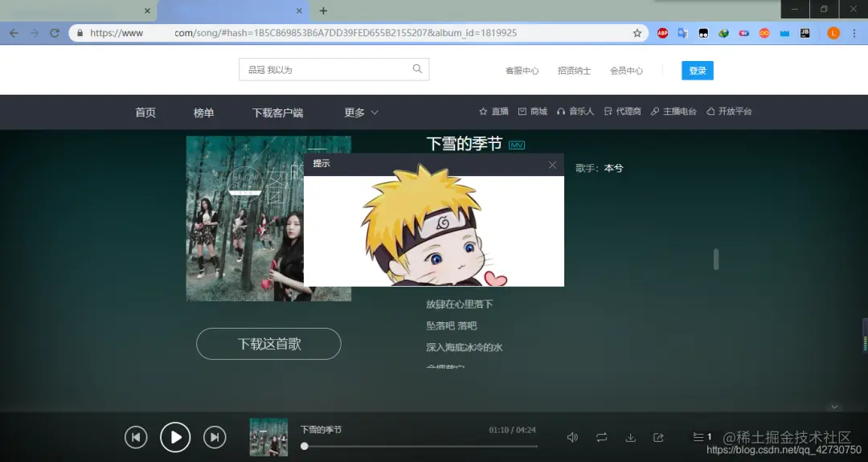Click the Tampermonkey extension icon
868x462 pixels.
click(703, 33)
